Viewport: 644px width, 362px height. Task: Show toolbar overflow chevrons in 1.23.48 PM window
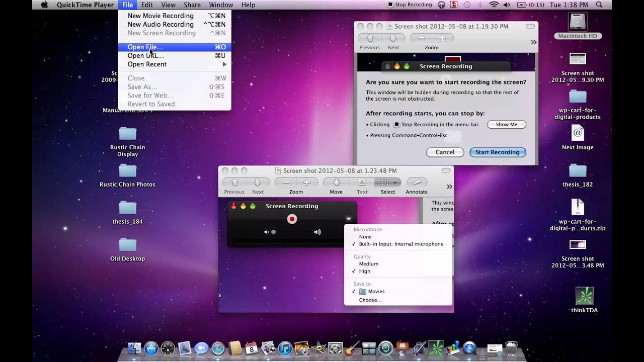click(449, 187)
